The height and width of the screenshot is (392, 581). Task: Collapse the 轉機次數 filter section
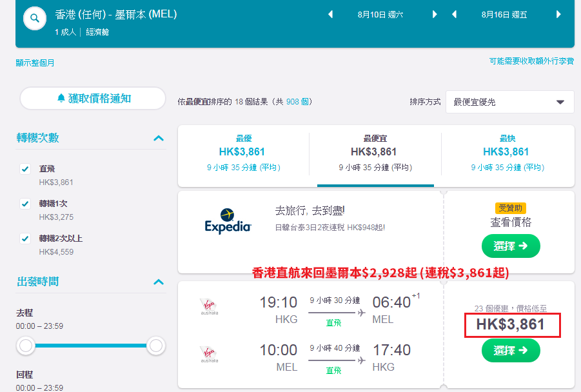coord(159,138)
